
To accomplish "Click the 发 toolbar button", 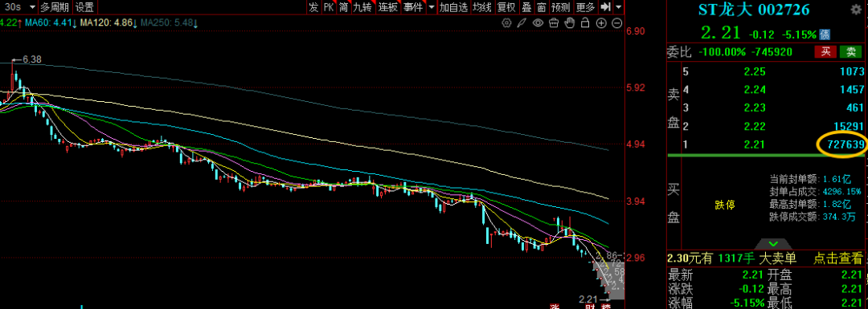I will [314, 7].
